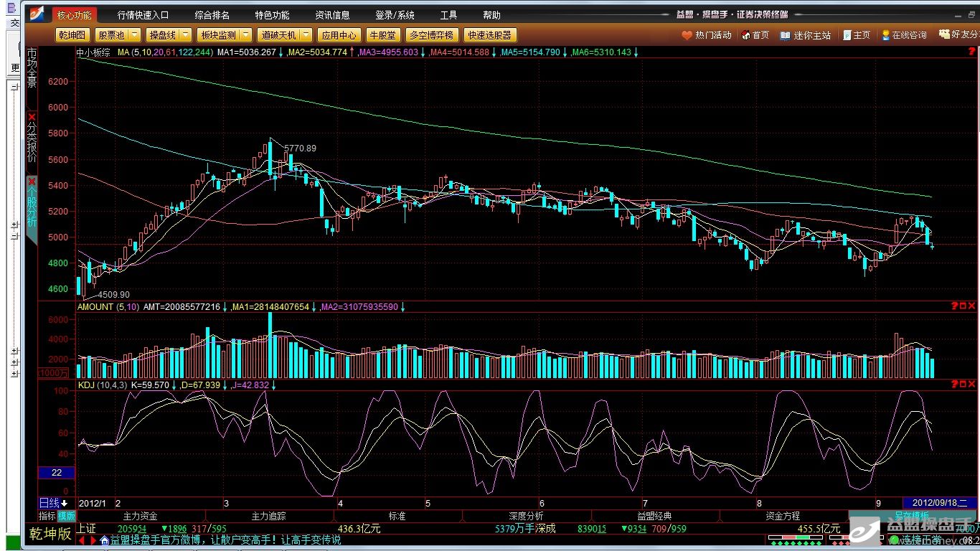The image size is (980, 551).
Task: Expand the dropdown arrow next to 股票池
Action: [136, 34]
